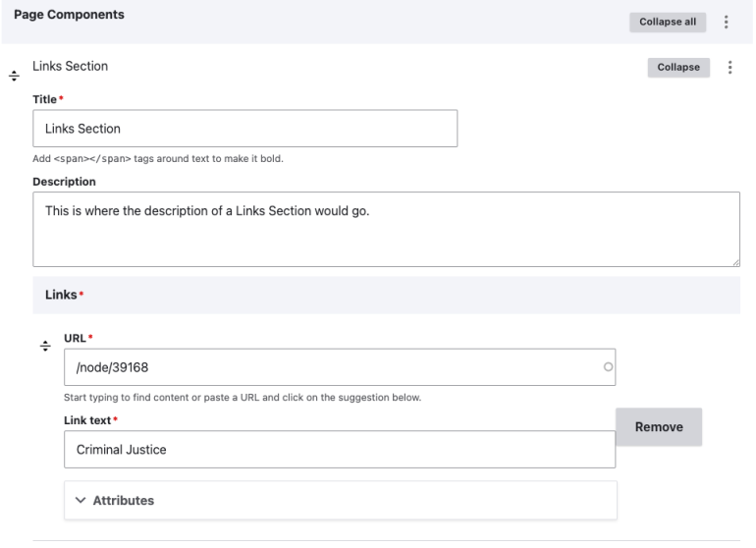Click the autocomplete circle in the URL field
The width and height of the screenshot is (756, 548).
608,367
